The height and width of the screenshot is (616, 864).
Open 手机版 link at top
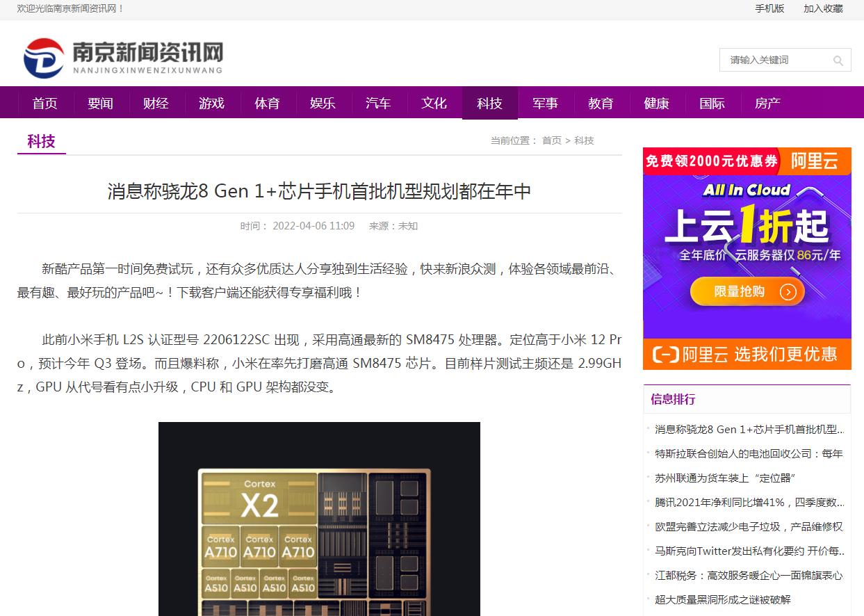pyautogui.click(x=769, y=8)
